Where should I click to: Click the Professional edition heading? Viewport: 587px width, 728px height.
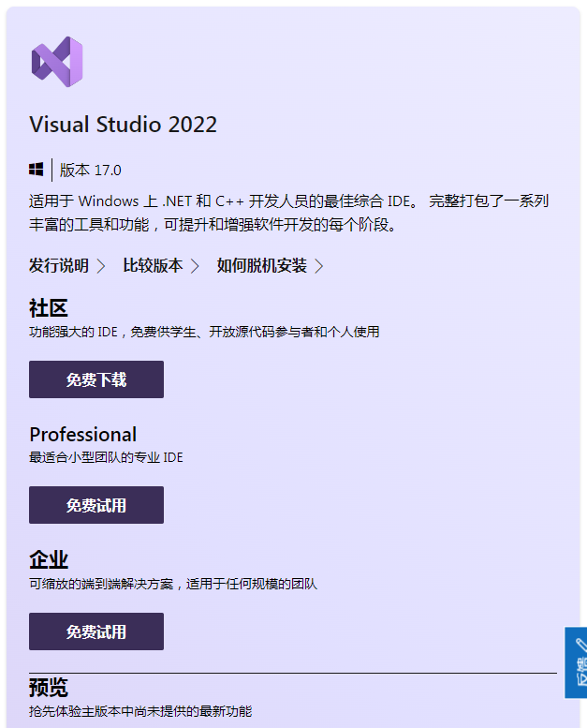click(x=83, y=435)
